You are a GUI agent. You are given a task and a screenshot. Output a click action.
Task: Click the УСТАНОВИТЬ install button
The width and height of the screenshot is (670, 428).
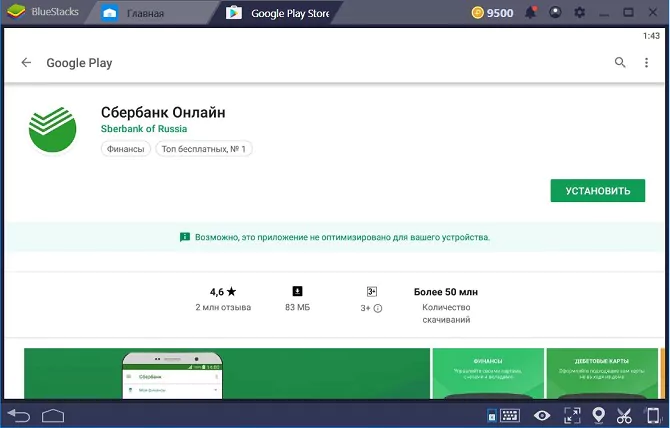[x=597, y=191]
